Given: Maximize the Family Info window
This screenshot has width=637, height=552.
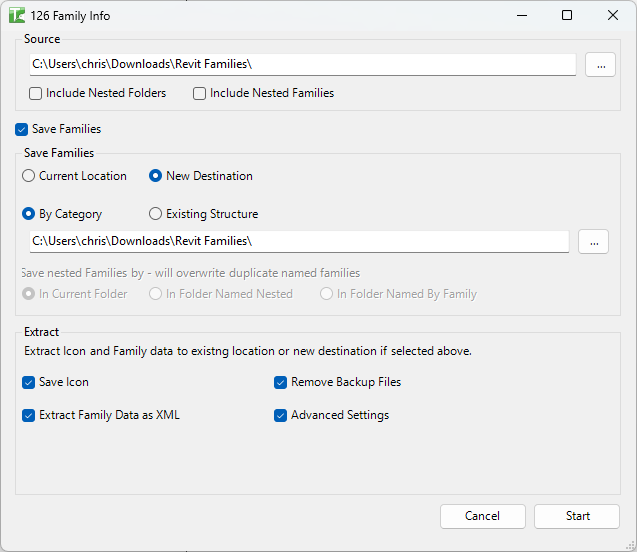Looking at the screenshot, I should 567,15.
